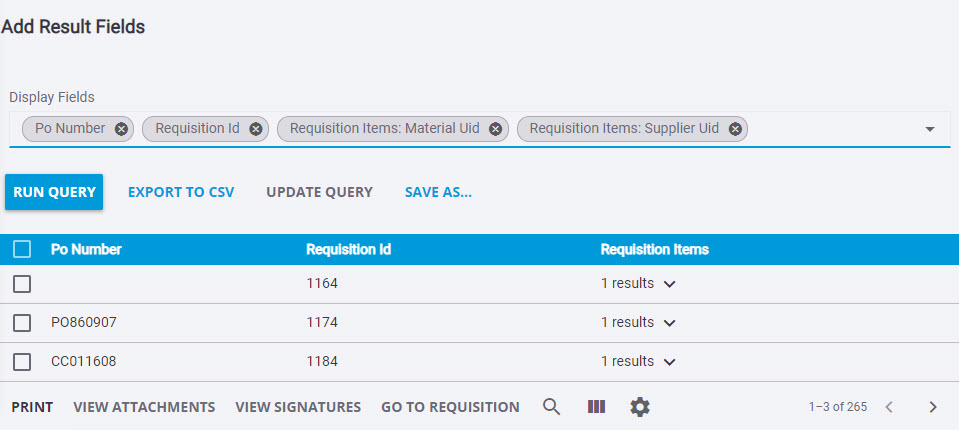Click Export to CSV
Image resolution: width=959 pixels, height=430 pixels.
click(x=181, y=192)
